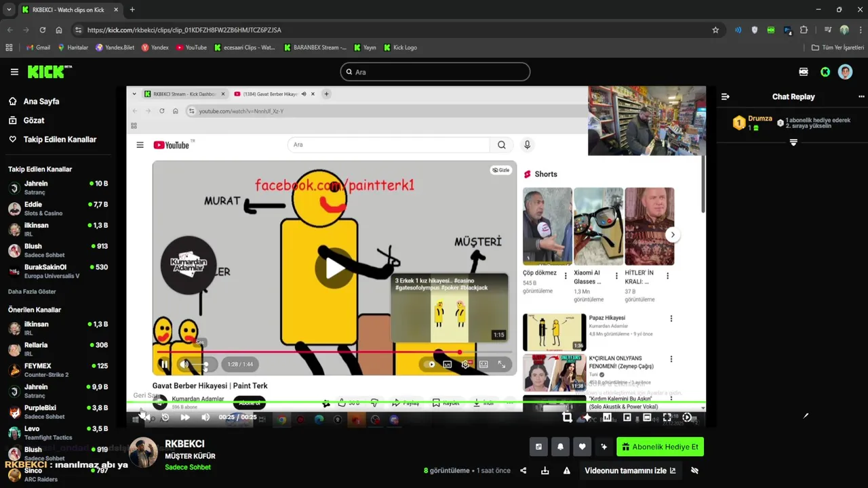Share this clip
Image resolution: width=868 pixels, height=488 pixels.
coord(524,470)
